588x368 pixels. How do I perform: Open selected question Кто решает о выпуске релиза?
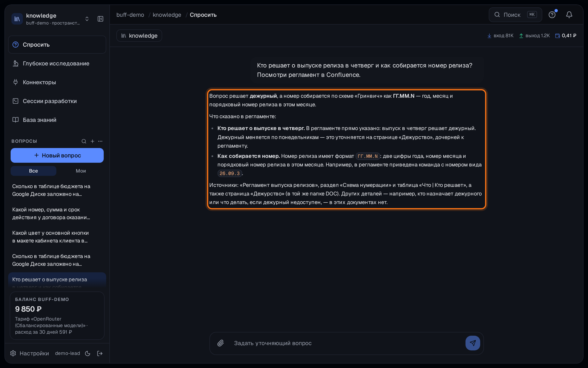[x=57, y=280]
